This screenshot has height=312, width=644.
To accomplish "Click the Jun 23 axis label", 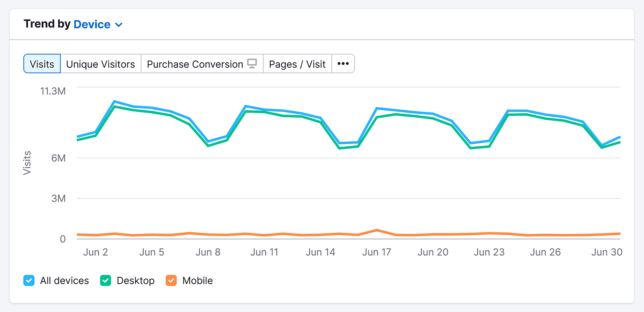I will point(489,252).
